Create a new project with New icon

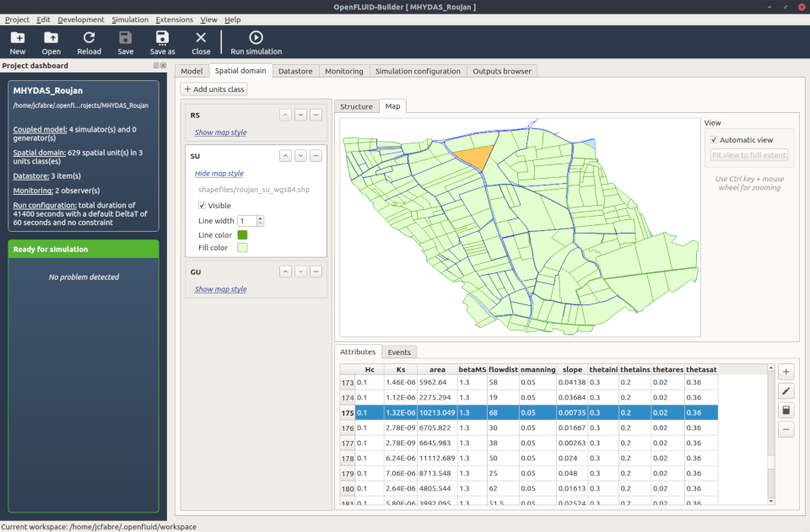pos(17,38)
